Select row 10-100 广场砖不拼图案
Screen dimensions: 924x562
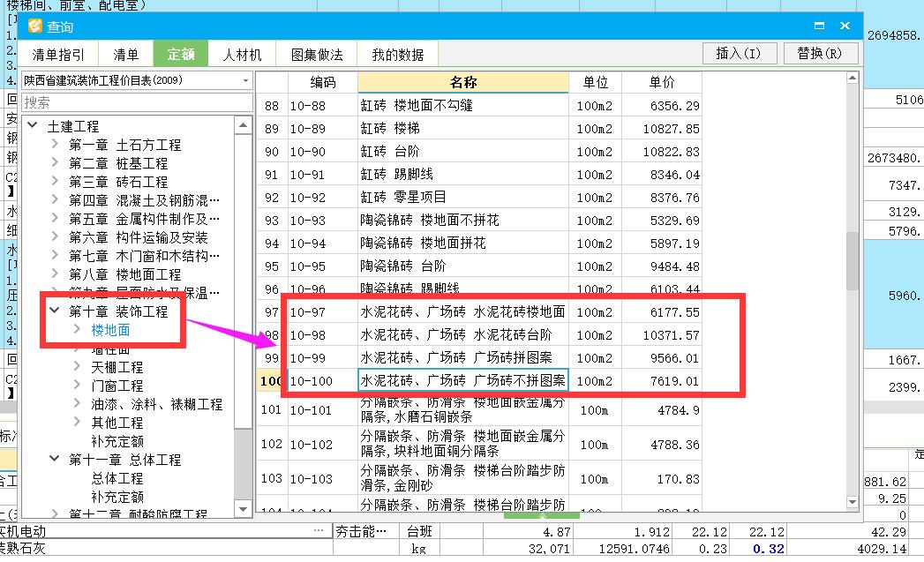(x=479, y=380)
